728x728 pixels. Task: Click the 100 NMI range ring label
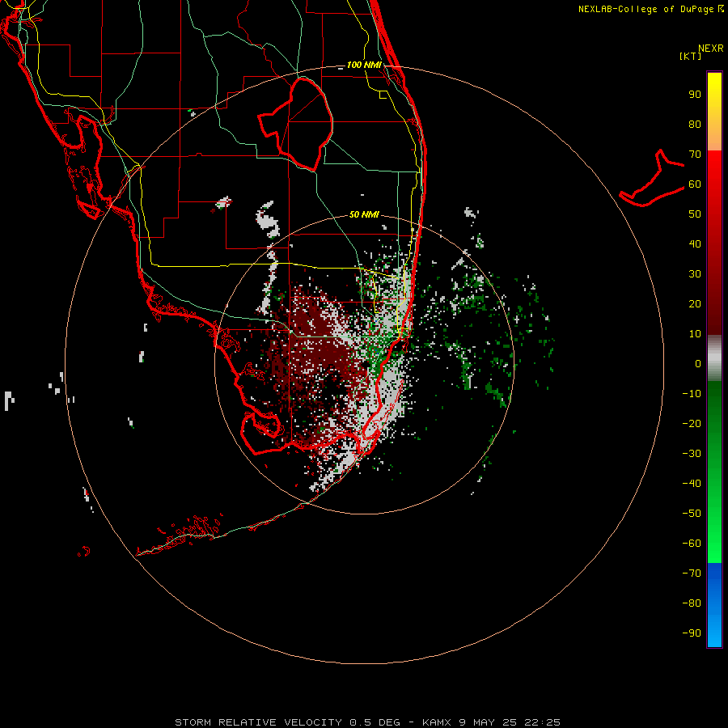(x=364, y=65)
